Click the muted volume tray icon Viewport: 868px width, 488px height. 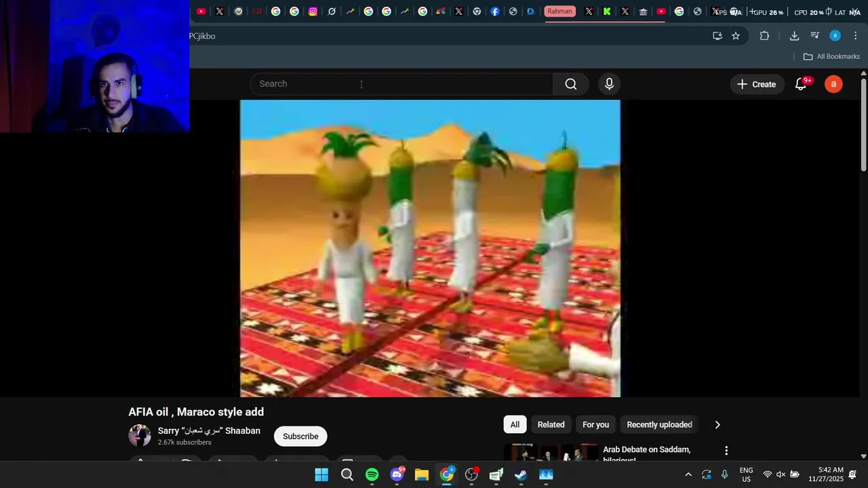pyautogui.click(x=781, y=474)
